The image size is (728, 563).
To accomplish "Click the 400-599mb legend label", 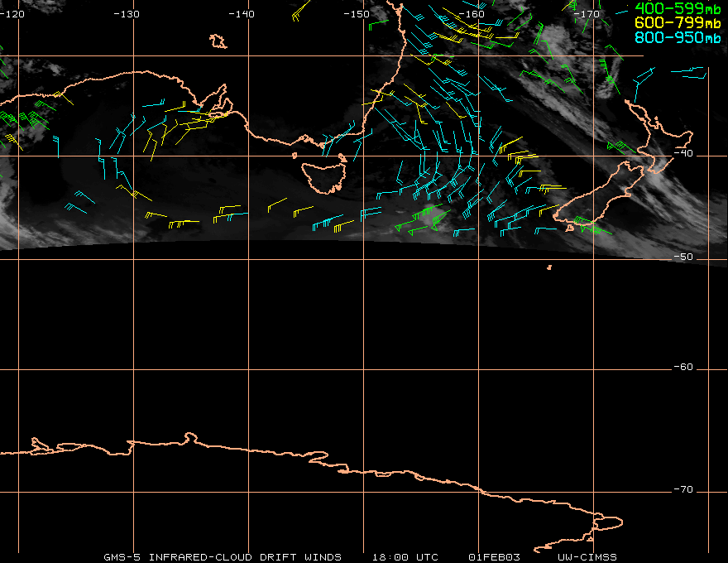I will (x=678, y=8).
